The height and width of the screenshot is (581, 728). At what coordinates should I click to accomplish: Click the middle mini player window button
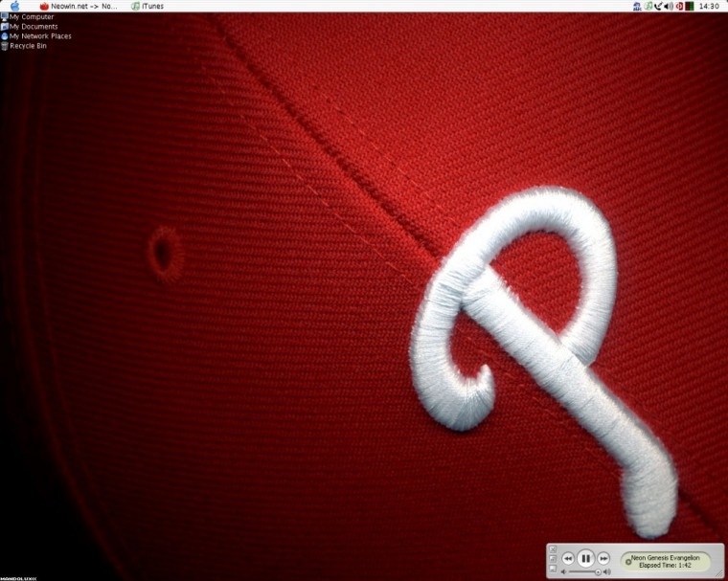pos(553,559)
